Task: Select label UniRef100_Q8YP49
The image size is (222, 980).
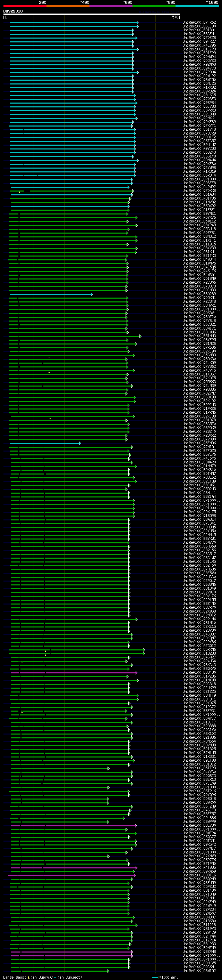Action: (199, 225)
